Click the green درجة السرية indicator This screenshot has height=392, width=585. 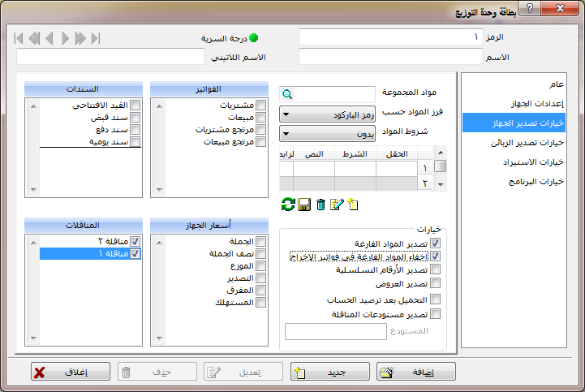coord(253,37)
